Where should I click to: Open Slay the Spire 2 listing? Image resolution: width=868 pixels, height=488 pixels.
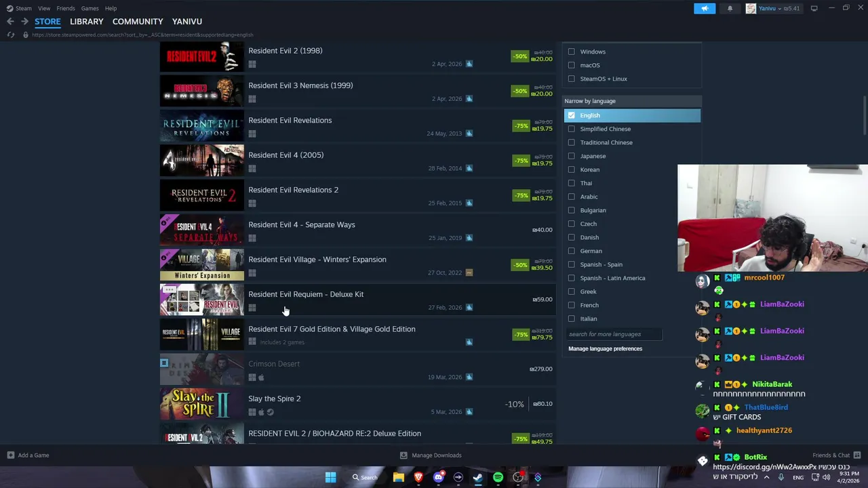click(x=358, y=404)
